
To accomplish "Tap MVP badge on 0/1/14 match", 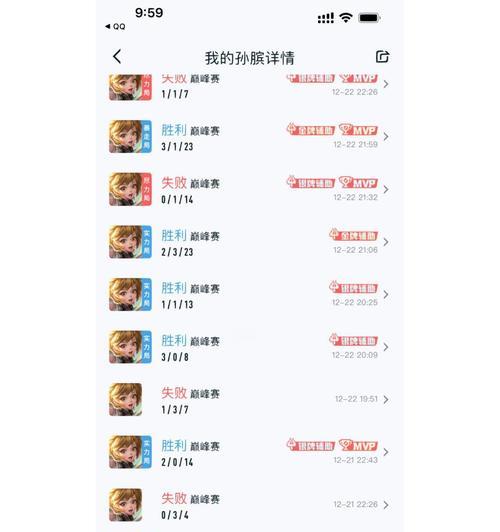I will pos(358,182).
